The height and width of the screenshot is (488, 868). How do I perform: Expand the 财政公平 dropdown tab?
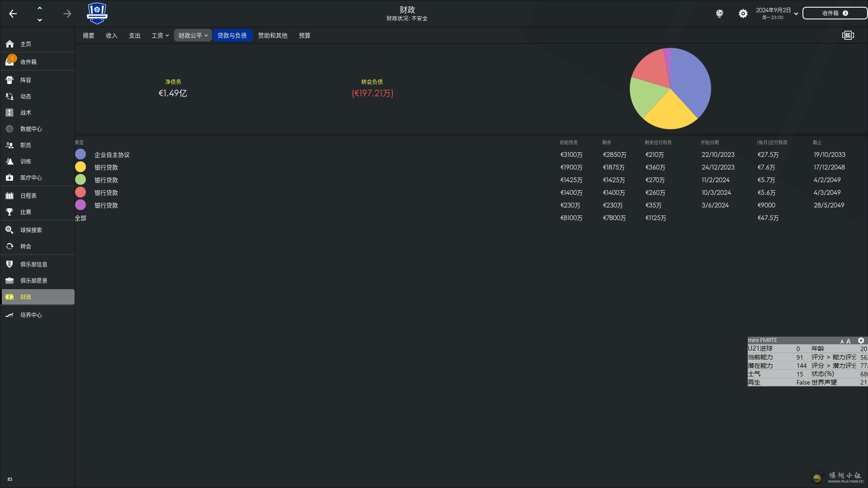pos(193,35)
